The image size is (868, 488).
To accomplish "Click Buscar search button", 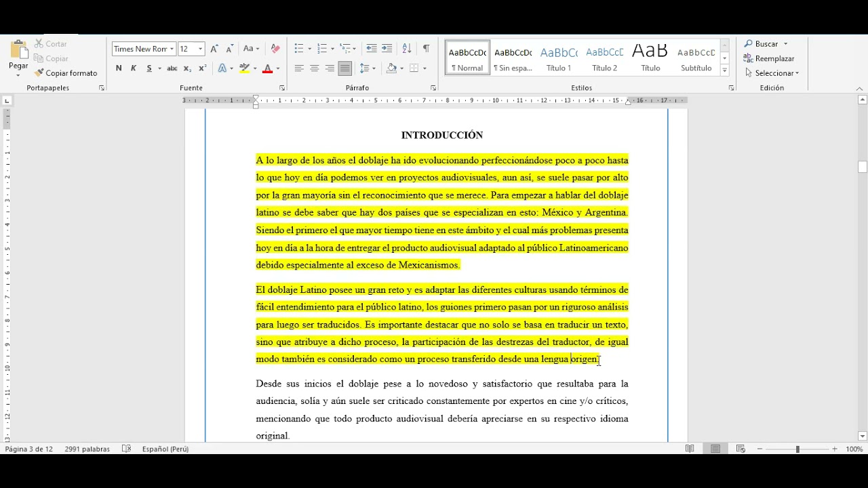I will 761,44.
